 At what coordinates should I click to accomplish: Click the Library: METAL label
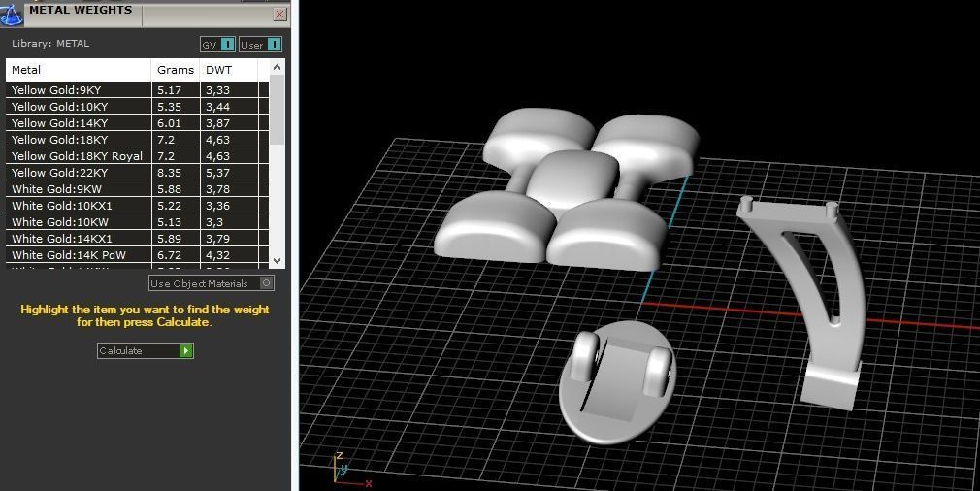pyautogui.click(x=50, y=43)
